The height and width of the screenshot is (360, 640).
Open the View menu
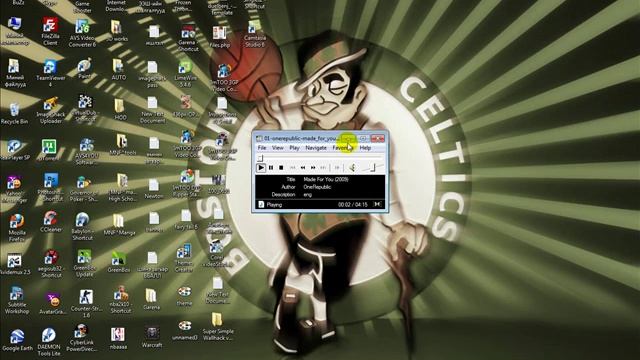click(278, 148)
